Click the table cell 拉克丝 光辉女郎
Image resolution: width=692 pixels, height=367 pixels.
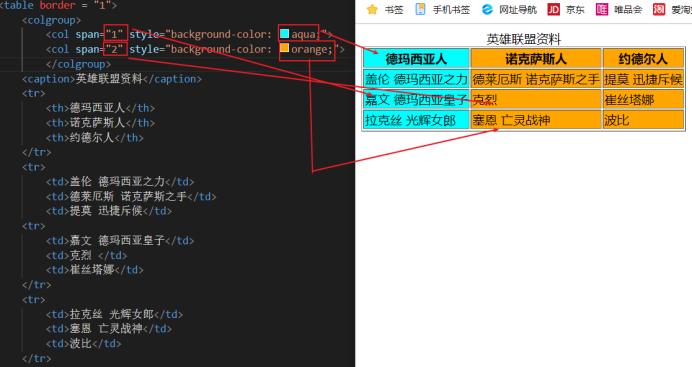pos(416,120)
